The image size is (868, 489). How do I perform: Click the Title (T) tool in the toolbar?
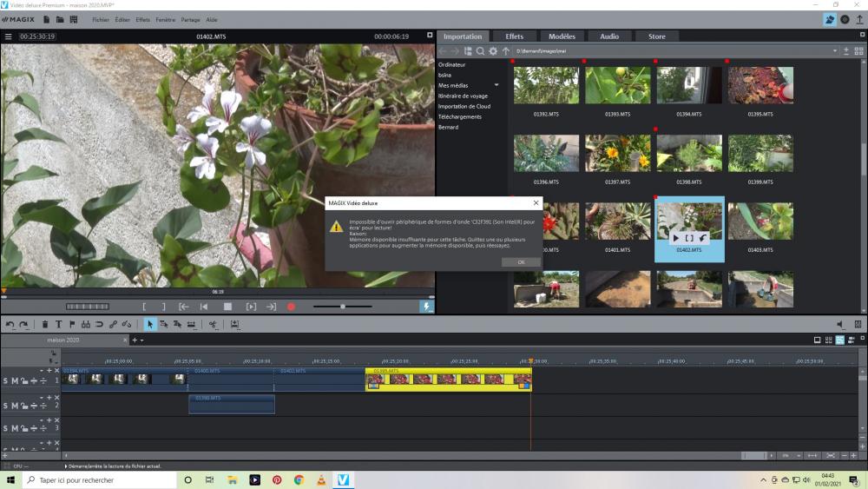tap(59, 324)
